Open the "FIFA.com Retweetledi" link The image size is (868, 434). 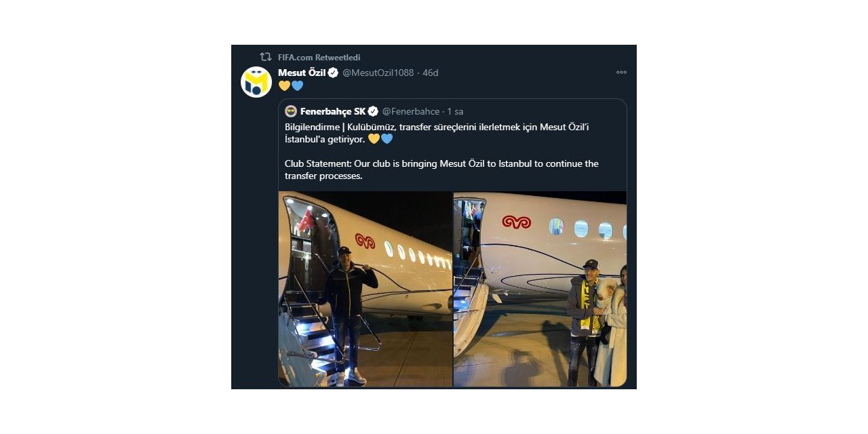click(319, 58)
